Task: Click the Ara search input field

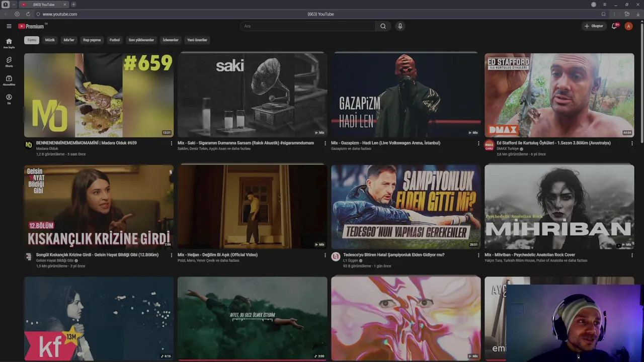Action: click(x=307, y=26)
